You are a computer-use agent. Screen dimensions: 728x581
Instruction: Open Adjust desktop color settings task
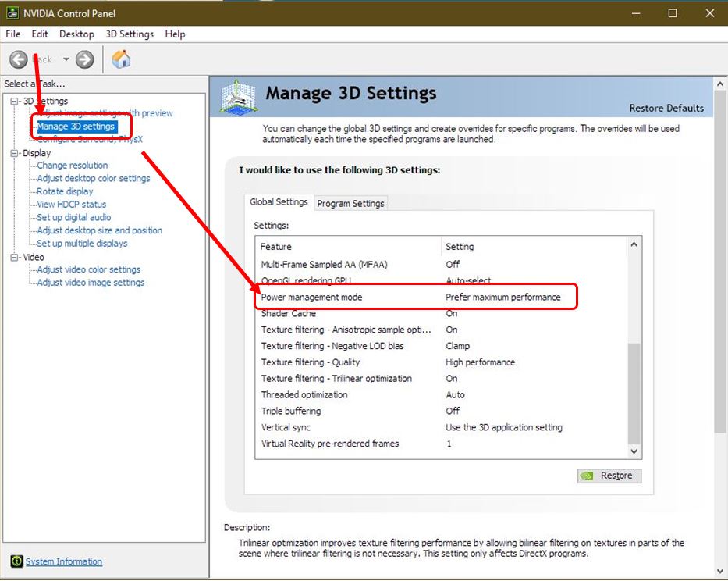click(x=94, y=178)
